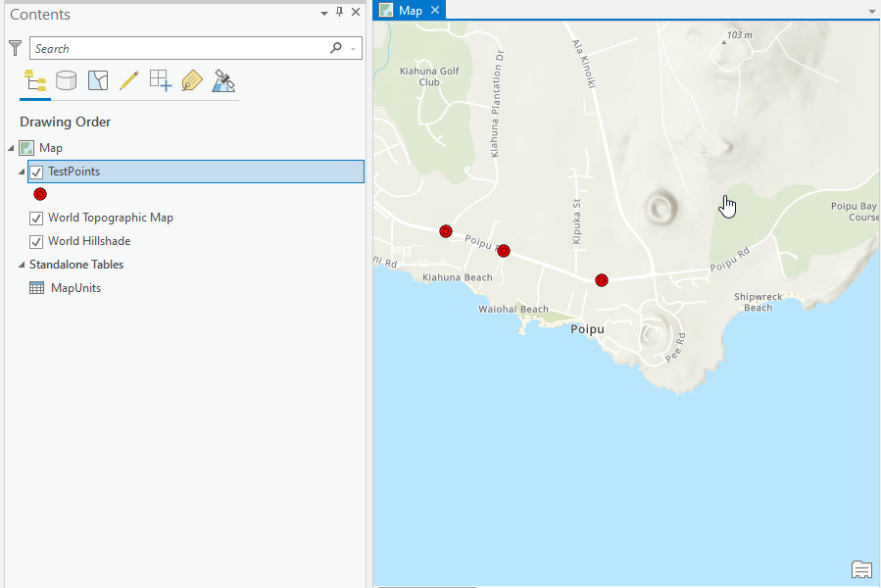Switch to List By Data Source view
Viewport: 881px width, 588px height.
pos(66,81)
